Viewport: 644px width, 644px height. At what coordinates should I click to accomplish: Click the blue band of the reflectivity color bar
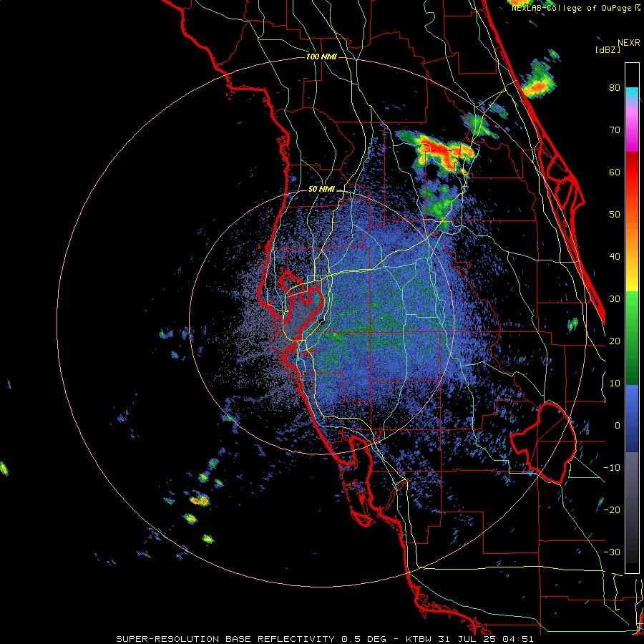coord(632,418)
